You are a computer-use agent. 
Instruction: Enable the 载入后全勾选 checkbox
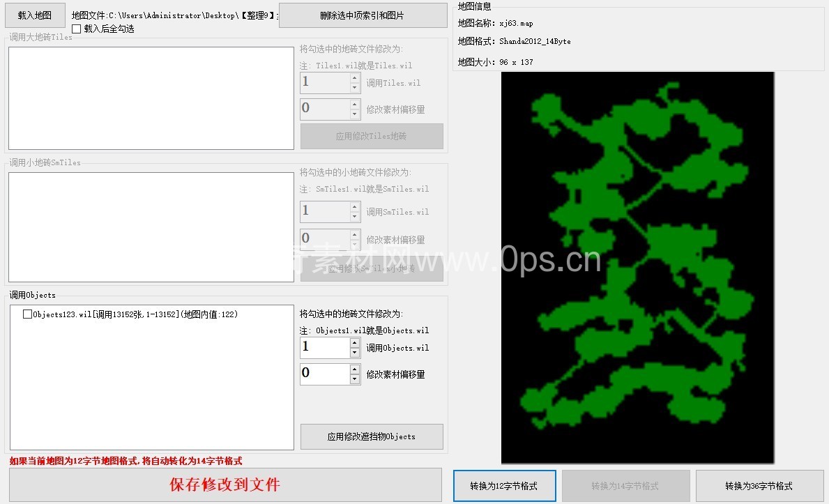click(76, 29)
